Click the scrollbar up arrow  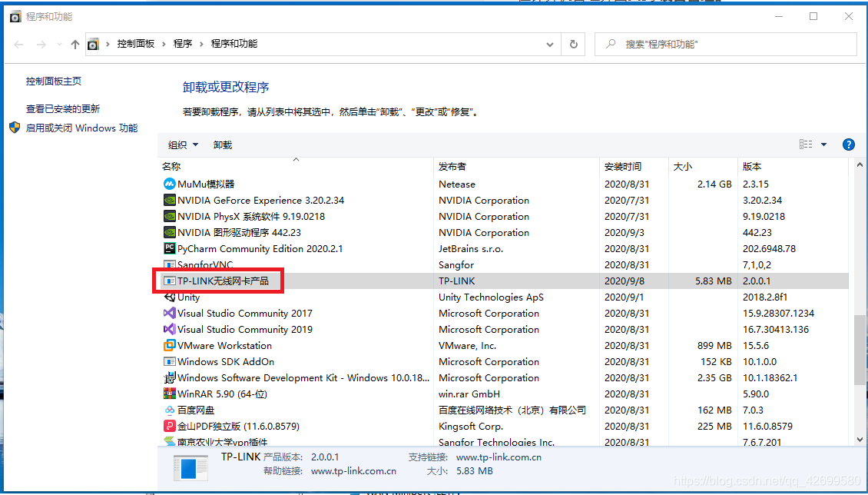860,165
